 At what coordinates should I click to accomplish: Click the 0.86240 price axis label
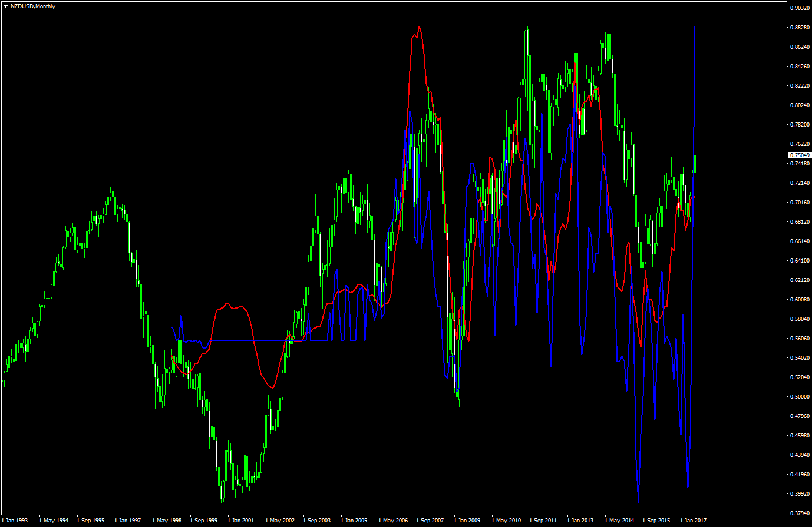(800, 47)
